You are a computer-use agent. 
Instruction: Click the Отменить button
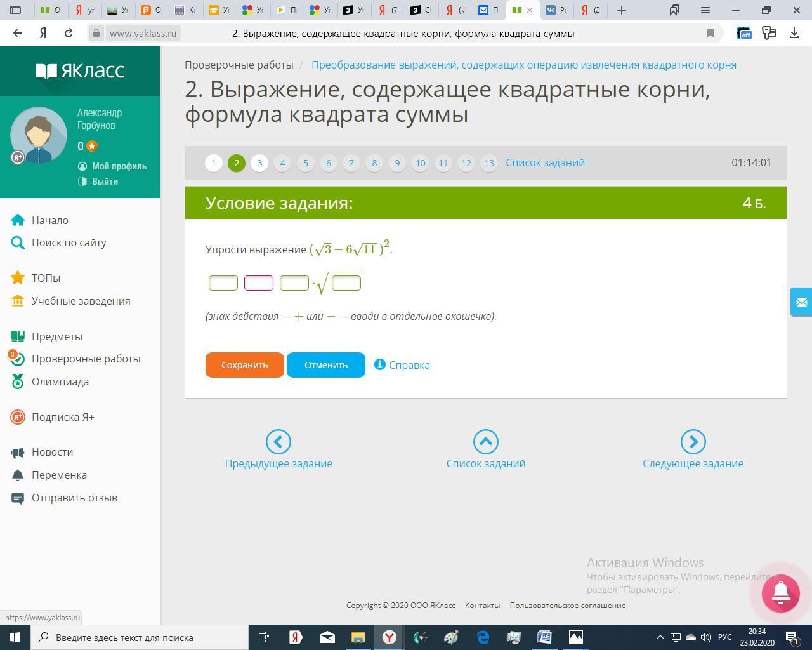(326, 365)
